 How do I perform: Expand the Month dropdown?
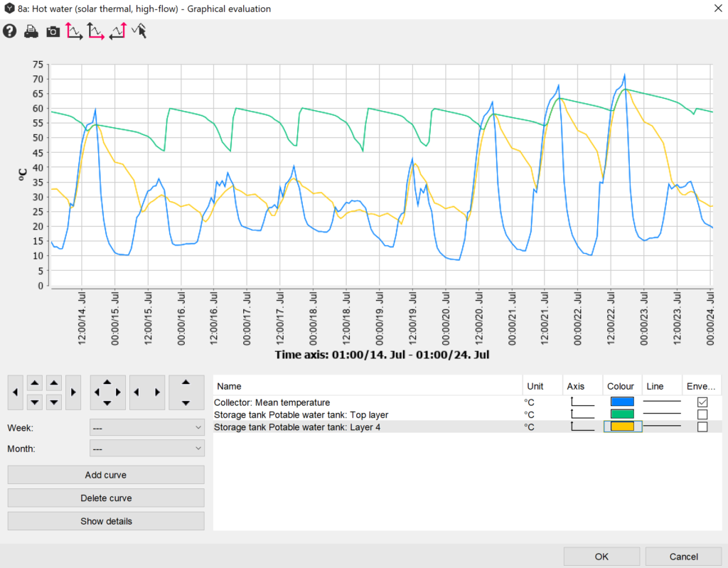[147, 449]
